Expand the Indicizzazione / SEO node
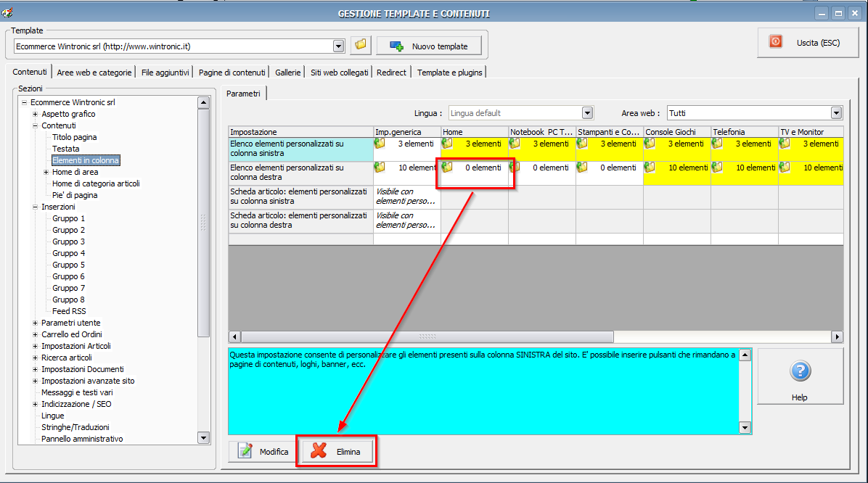This screenshot has height=483, width=868. (36, 405)
